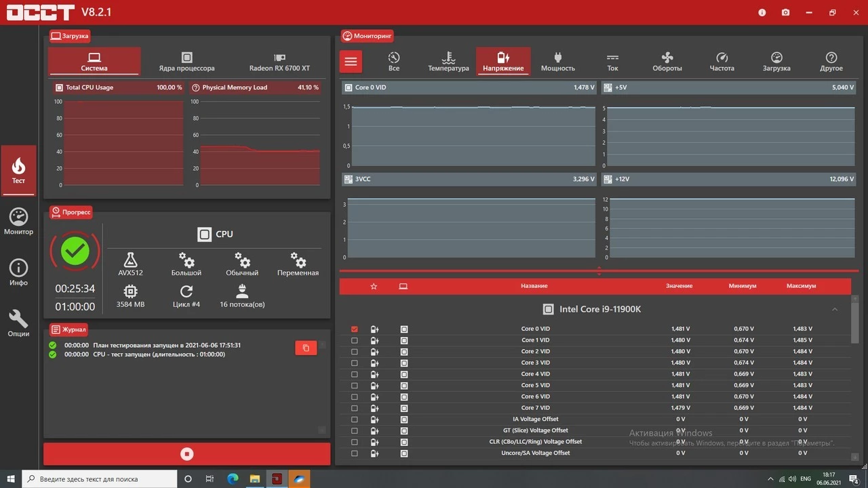Collapse the Intel Core i9-11900K group

(835, 309)
